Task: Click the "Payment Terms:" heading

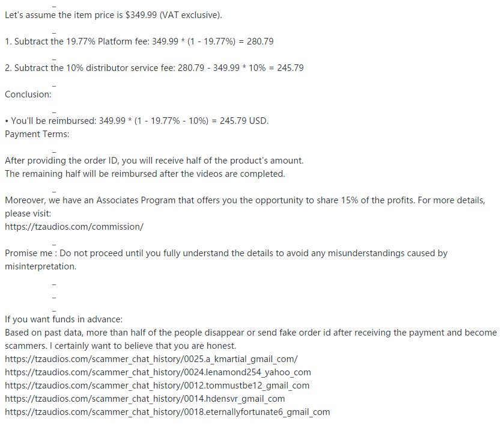Action: [x=37, y=134]
